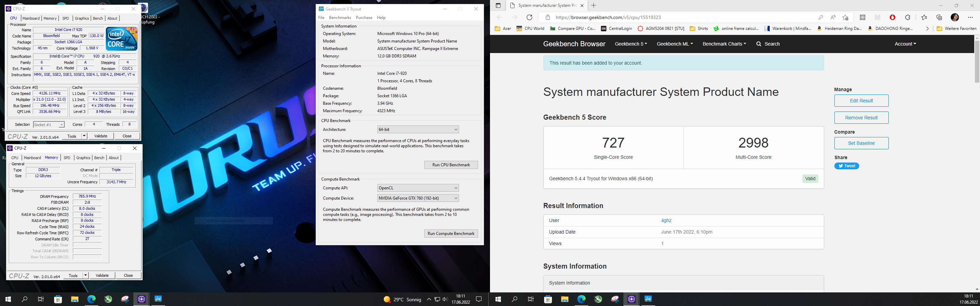Open the CPU World bookmark
The image size is (980, 306).
pyautogui.click(x=530, y=29)
